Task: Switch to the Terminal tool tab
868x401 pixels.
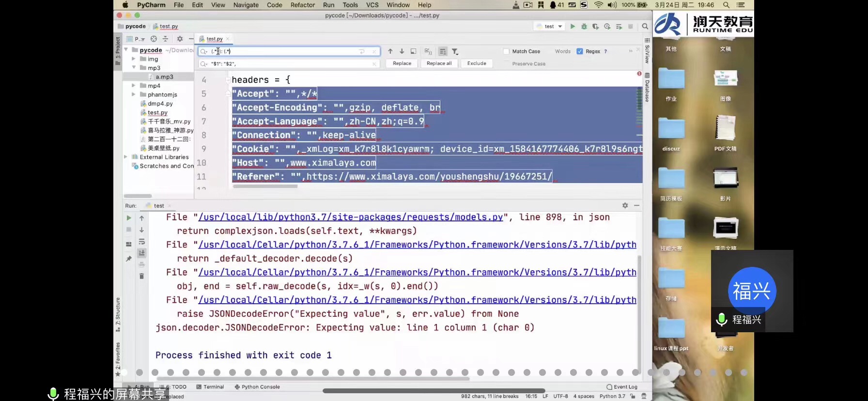Action: (x=210, y=387)
